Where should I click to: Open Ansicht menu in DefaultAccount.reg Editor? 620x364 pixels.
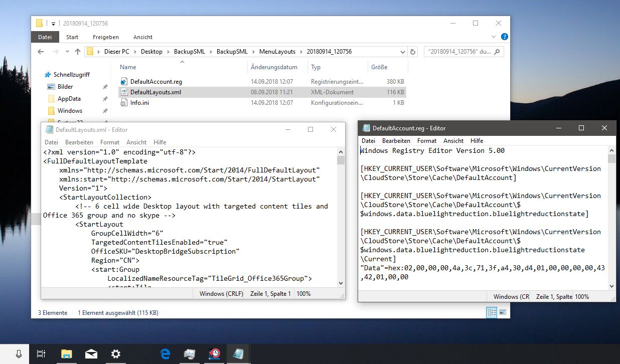453,141
